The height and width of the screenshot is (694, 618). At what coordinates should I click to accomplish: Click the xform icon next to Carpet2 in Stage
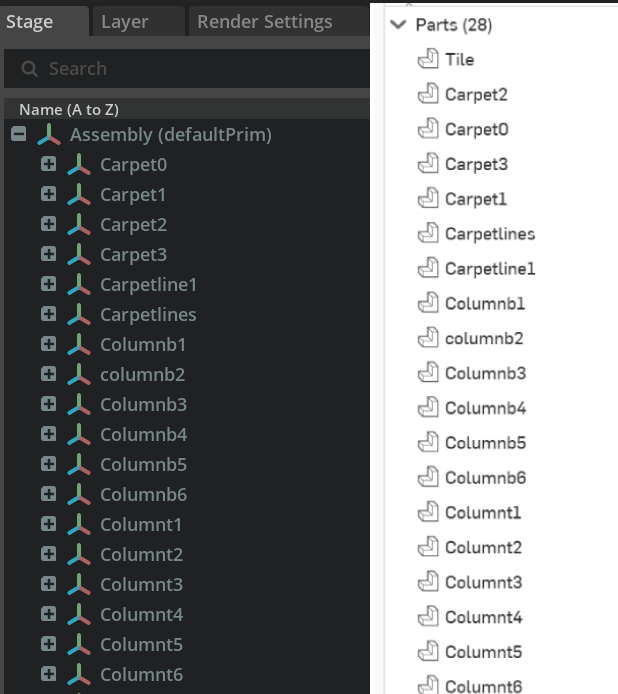pyautogui.click(x=79, y=225)
